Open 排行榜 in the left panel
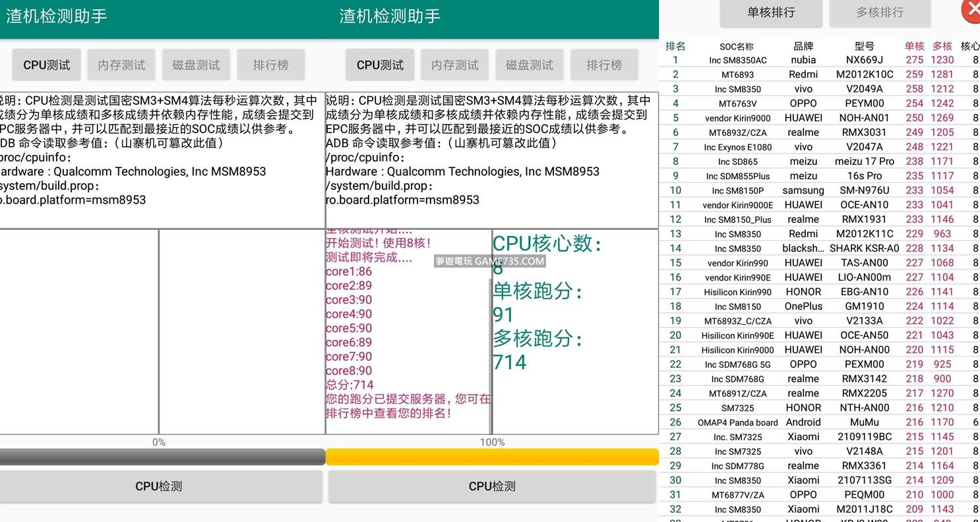980x522 pixels. coord(271,65)
